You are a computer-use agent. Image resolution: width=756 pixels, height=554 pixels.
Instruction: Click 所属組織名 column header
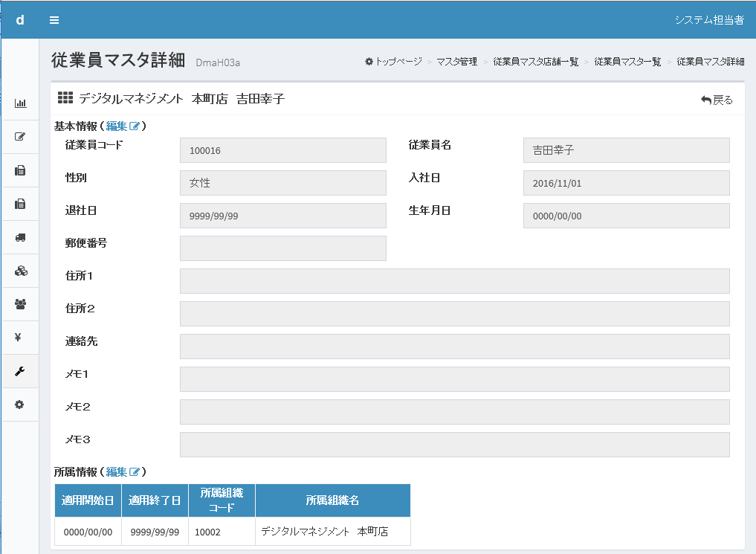click(x=333, y=500)
